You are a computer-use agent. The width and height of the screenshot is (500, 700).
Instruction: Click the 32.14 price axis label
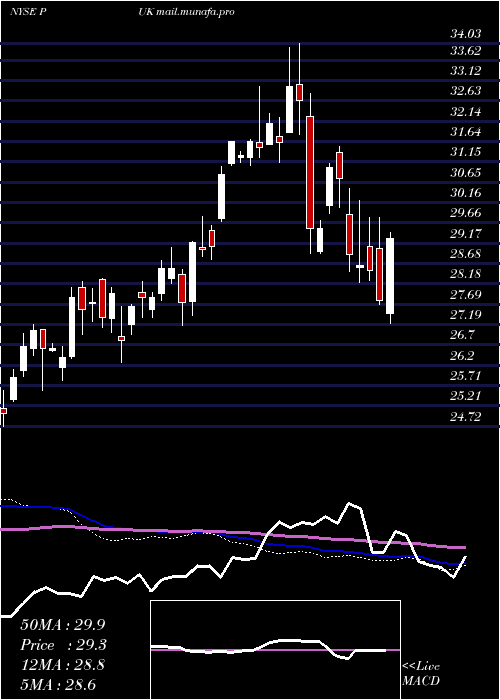[x=466, y=112]
